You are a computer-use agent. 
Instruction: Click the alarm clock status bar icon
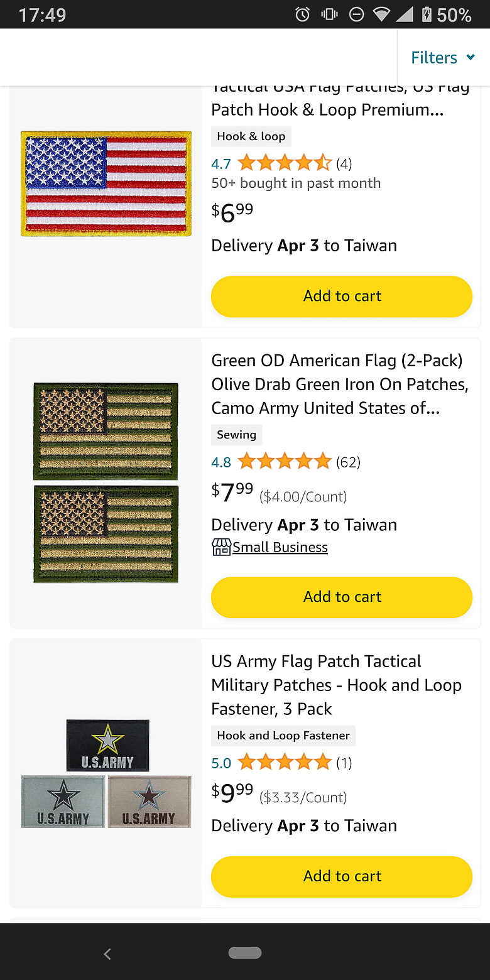click(303, 14)
